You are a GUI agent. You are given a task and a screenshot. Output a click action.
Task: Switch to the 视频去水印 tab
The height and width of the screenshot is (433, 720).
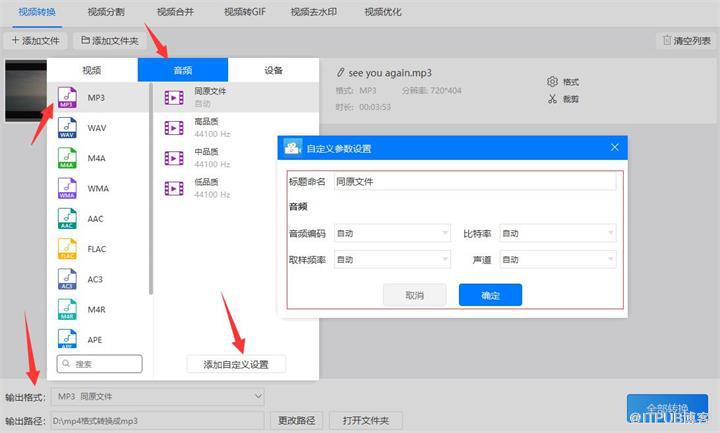tap(314, 12)
